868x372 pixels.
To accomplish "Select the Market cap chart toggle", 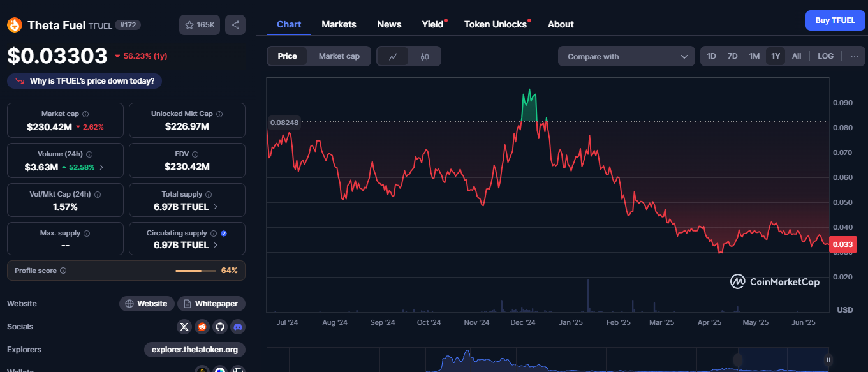I will (x=339, y=56).
